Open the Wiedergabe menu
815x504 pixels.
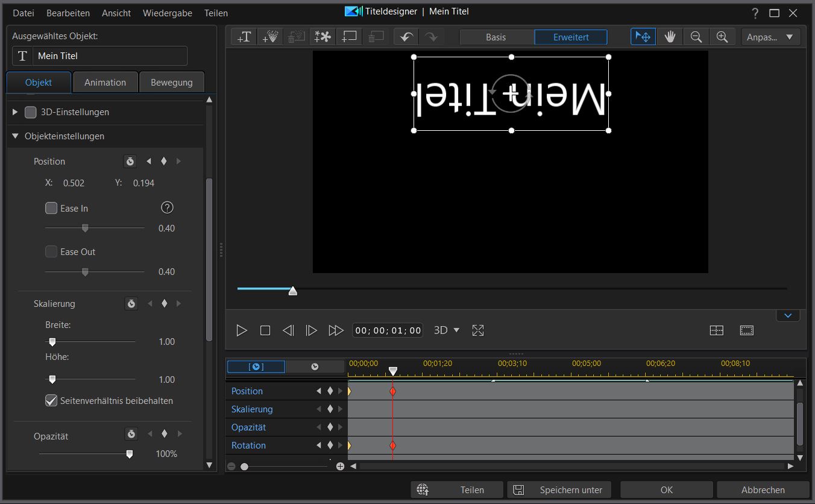pos(167,13)
